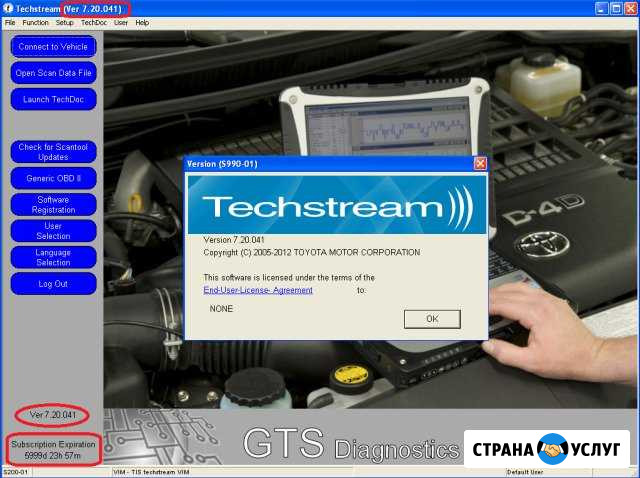Close the Version dialog with red X

[x=480, y=164]
